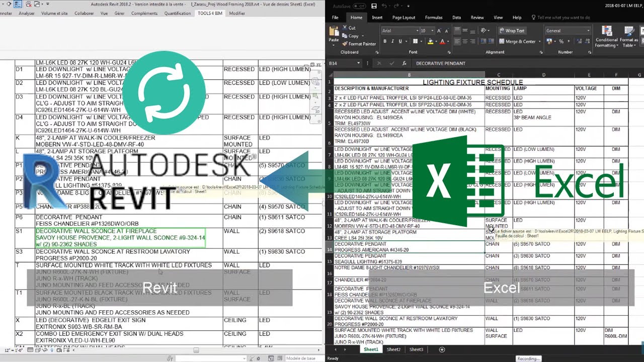Open the General number format dropdown
Image resolution: width=644 pixels, height=362 pixels.
[588, 31]
